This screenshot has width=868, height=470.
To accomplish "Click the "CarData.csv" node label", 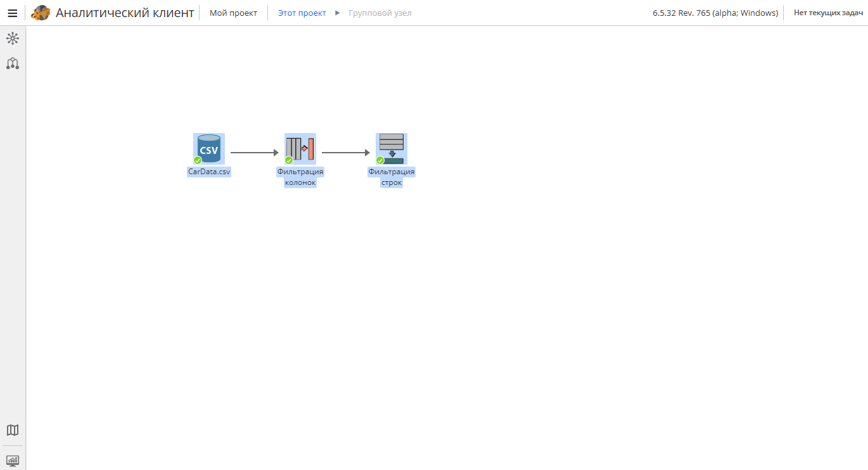I will tap(209, 172).
